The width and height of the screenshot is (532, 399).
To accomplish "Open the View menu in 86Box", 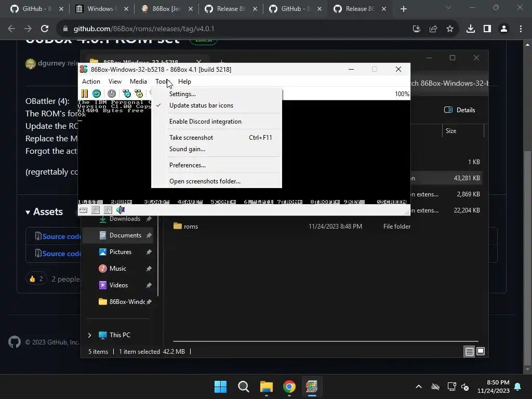I will click(x=115, y=82).
